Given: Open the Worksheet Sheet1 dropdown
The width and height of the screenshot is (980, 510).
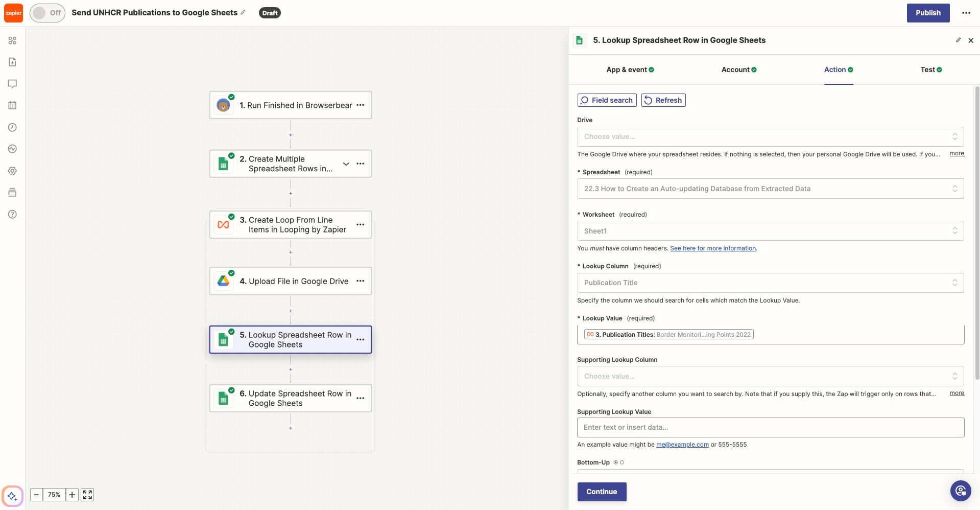Looking at the screenshot, I should coord(771,231).
